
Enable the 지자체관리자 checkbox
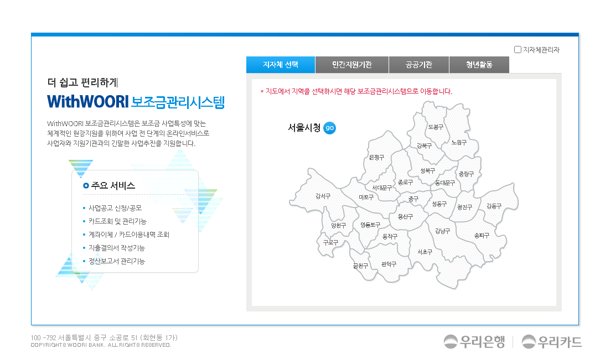(x=518, y=50)
